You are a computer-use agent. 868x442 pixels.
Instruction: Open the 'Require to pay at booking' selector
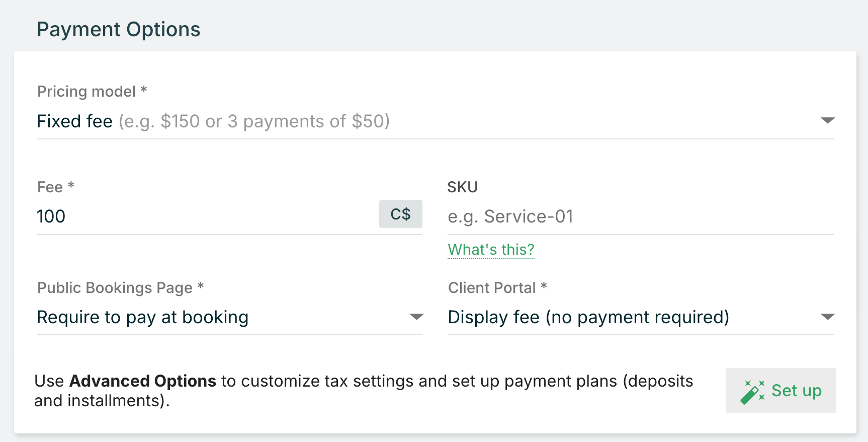230,318
